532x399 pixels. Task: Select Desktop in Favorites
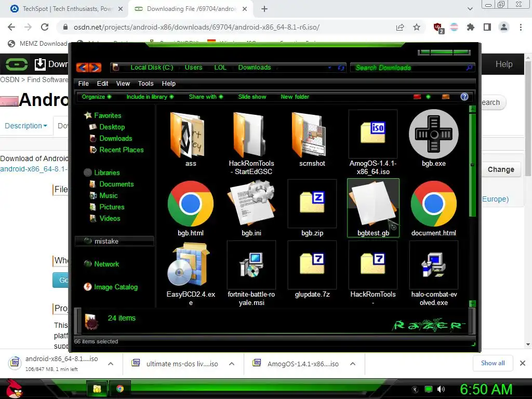(x=112, y=127)
